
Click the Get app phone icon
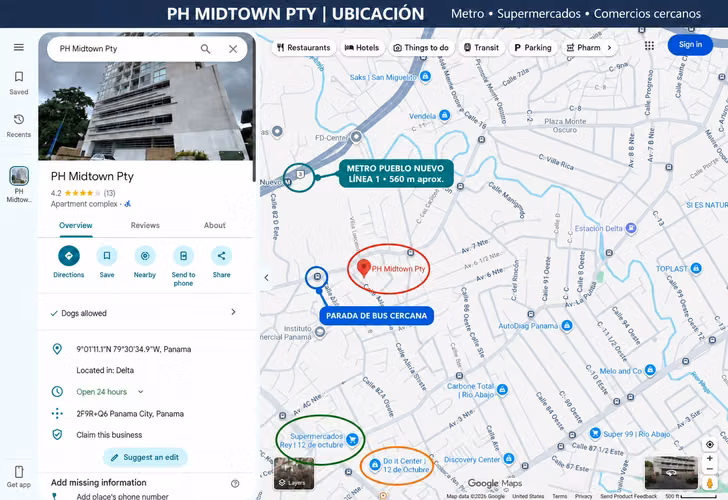click(19, 472)
